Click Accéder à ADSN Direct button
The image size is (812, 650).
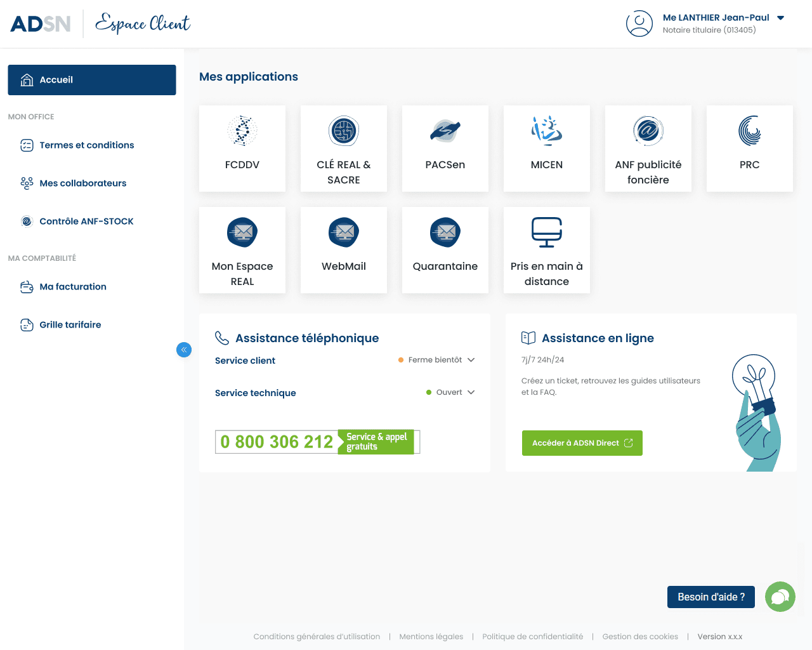click(x=582, y=443)
